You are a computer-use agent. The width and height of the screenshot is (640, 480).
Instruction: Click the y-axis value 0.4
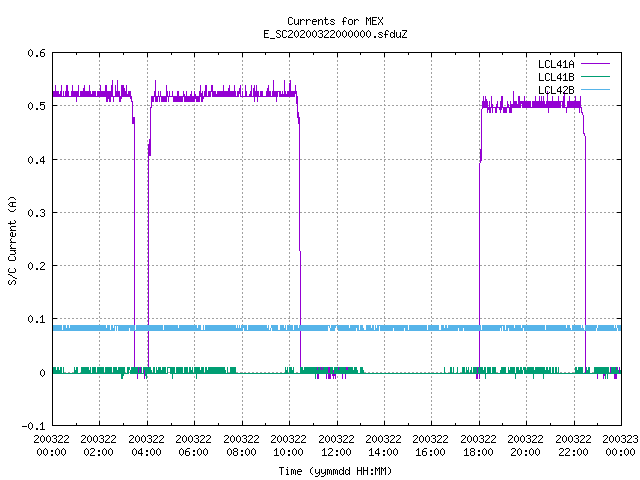pos(36,160)
